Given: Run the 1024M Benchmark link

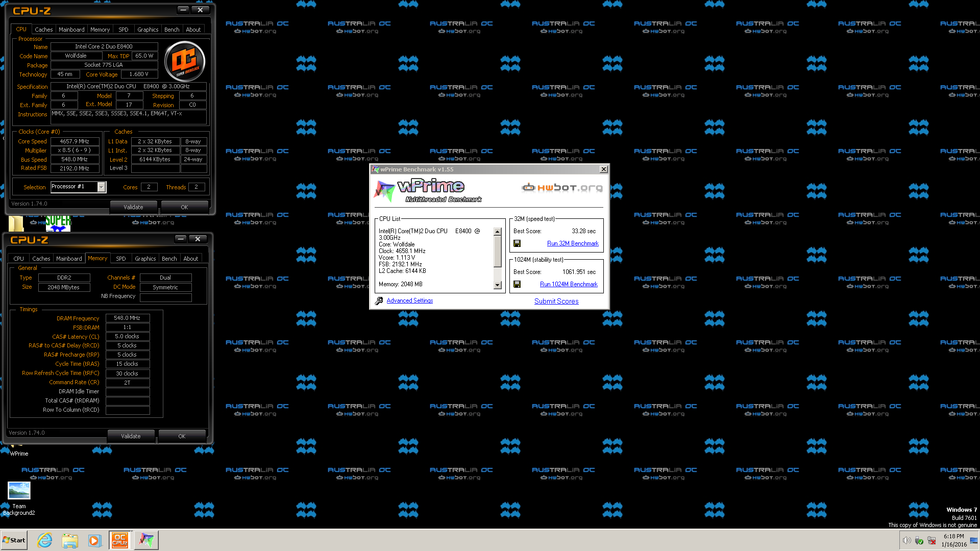Looking at the screenshot, I should coord(569,284).
